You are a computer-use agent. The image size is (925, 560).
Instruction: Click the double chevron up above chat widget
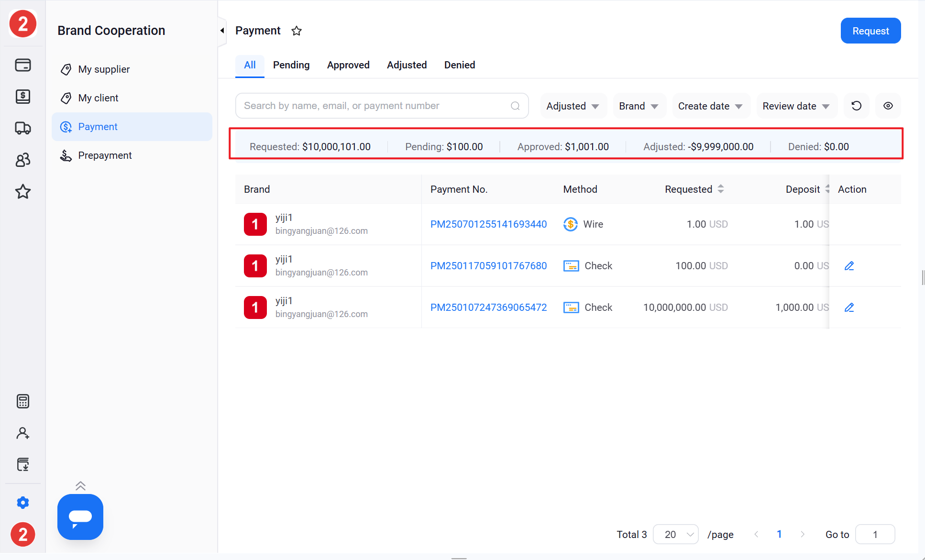coord(80,486)
